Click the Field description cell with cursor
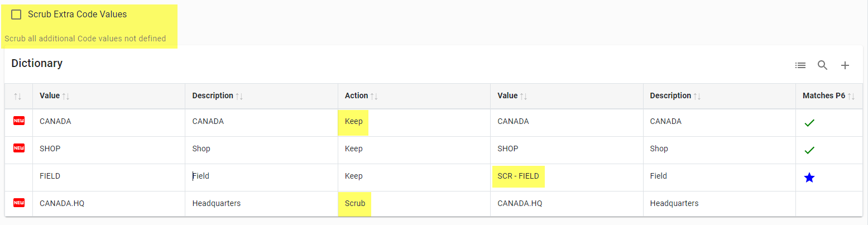The width and height of the screenshot is (868, 225). coord(201,176)
